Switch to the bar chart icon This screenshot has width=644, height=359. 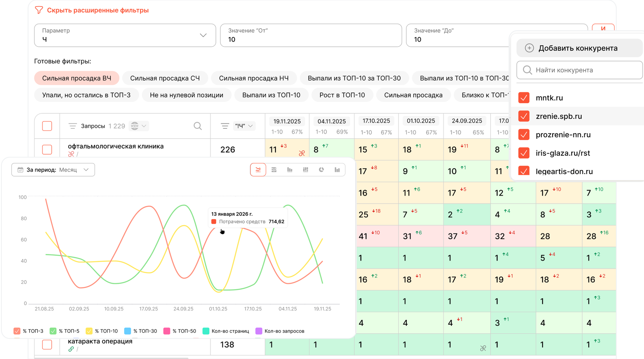[x=290, y=170]
